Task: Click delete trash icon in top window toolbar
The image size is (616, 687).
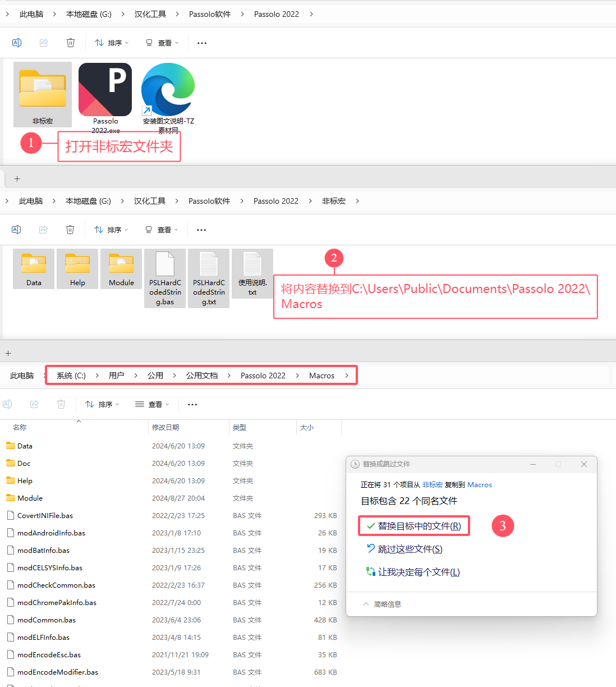Action: coord(71,43)
